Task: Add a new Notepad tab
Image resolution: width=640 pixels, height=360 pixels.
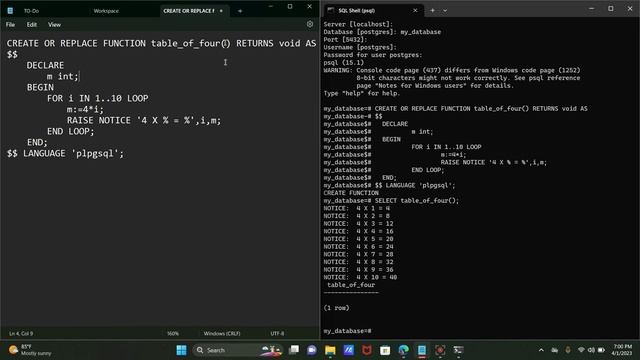Action: (240, 11)
